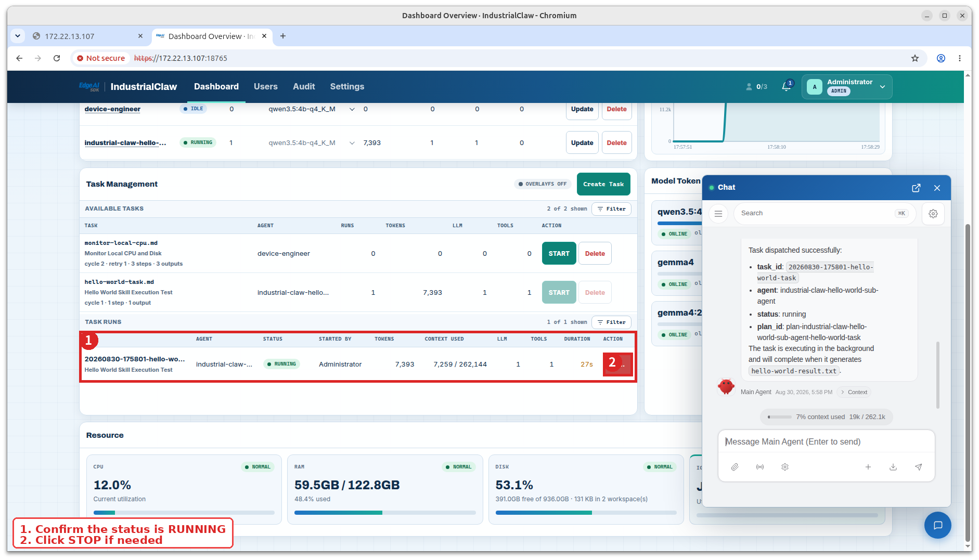Update the device-engineer agent
The height and width of the screenshot is (560, 979).
coord(582,110)
